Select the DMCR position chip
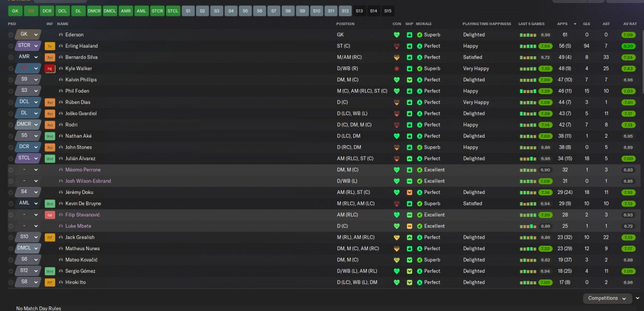Screen dimensions: 644x311 click(x=94, y=11)
